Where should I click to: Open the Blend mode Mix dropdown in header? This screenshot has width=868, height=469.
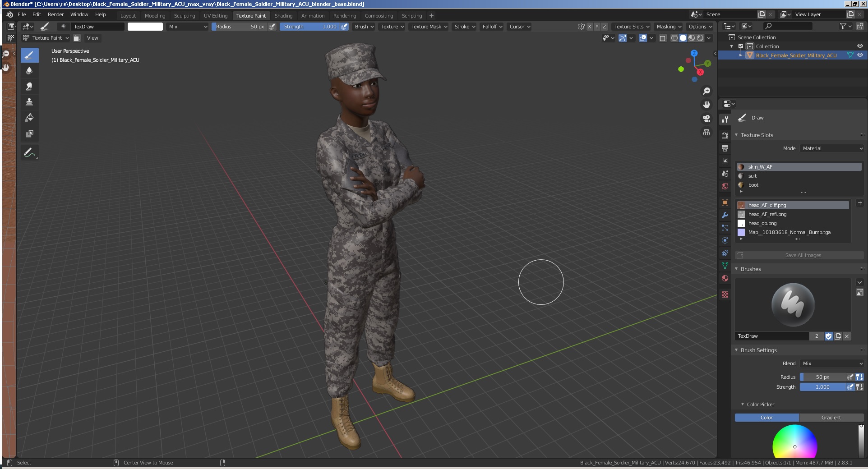187,27
